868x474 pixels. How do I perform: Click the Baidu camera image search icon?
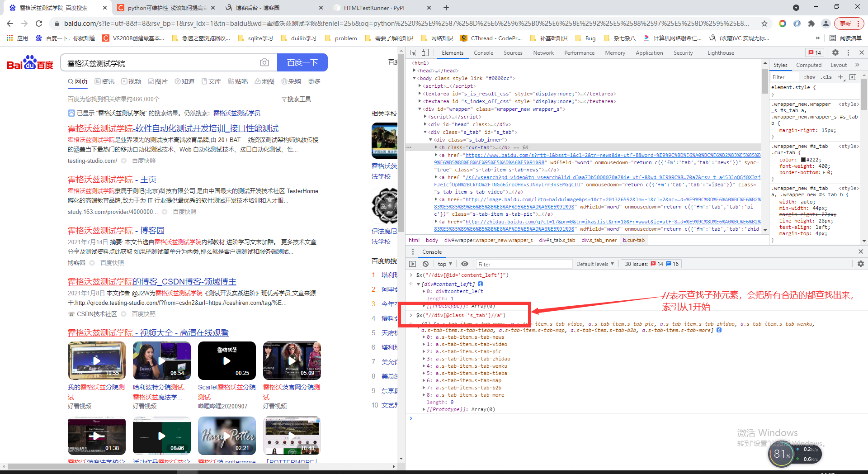point(264,62)
